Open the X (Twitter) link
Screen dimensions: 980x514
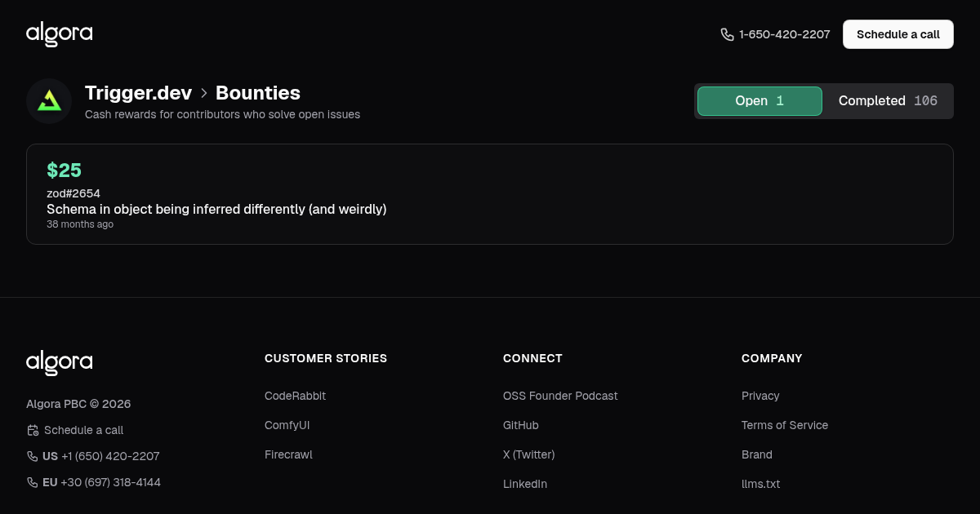[528, 454]
